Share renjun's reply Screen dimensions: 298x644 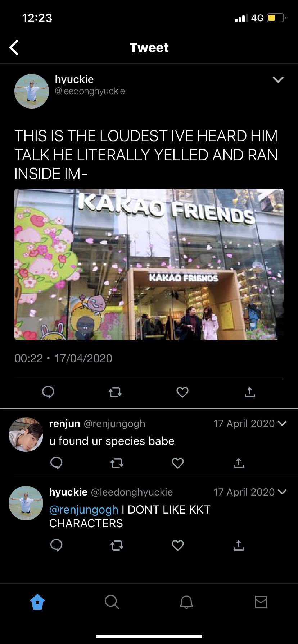(x=238, y=463)
